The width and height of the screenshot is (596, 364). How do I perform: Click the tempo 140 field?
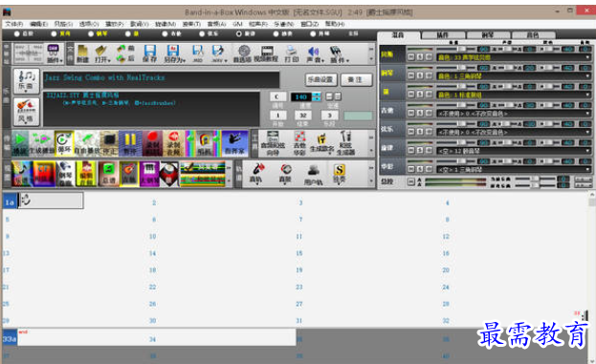click(x=301, y=96)
